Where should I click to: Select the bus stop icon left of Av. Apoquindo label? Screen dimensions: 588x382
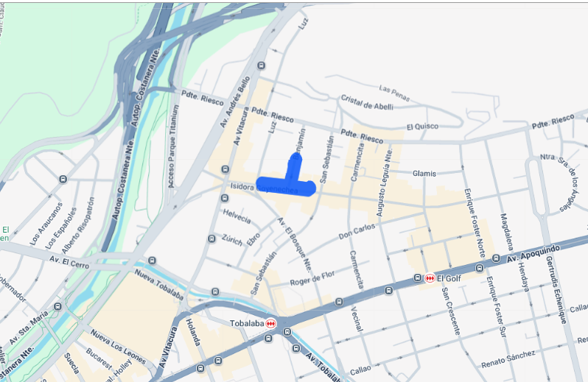[x=496, y=258]
